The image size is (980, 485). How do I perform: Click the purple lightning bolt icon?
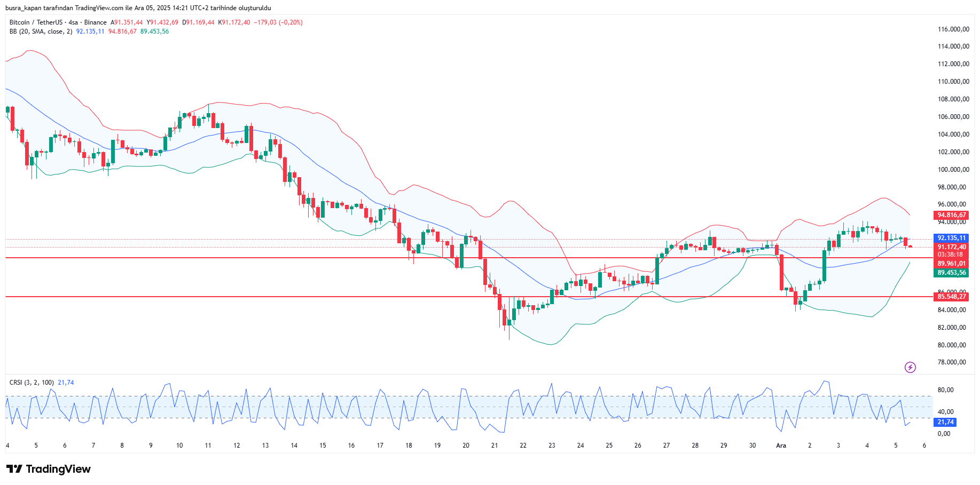(x=910, y=367)
